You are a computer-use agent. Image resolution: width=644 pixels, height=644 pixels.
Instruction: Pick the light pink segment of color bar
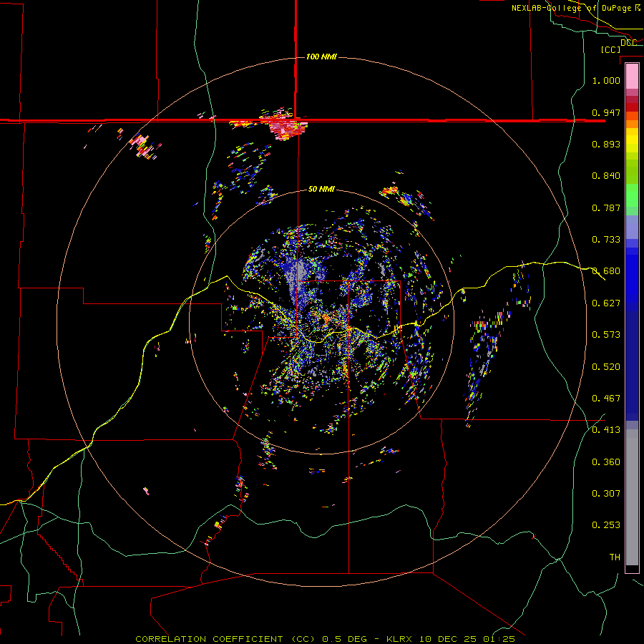tap(632, 77)
